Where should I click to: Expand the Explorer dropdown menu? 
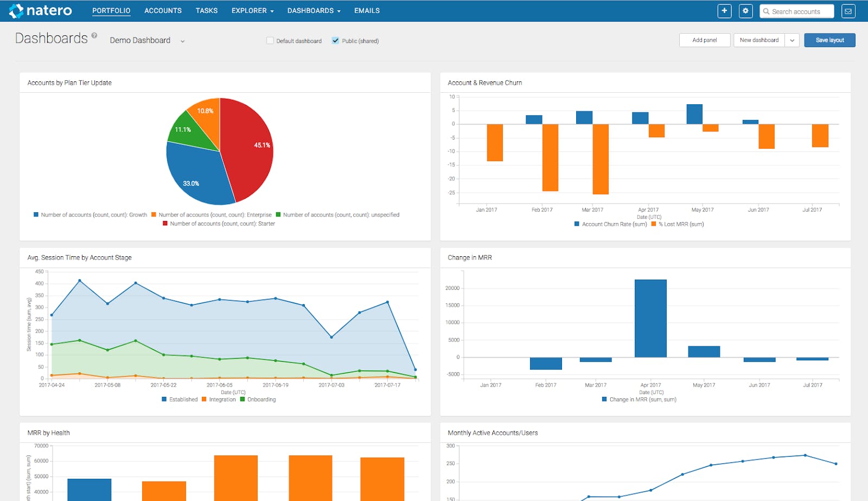tap(252, 11)
